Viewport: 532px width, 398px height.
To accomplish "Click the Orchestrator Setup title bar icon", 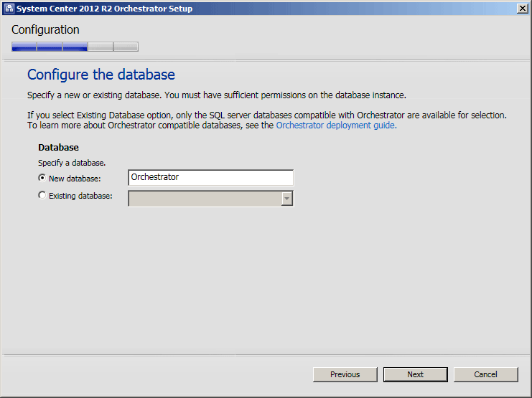I will point(9,9).
